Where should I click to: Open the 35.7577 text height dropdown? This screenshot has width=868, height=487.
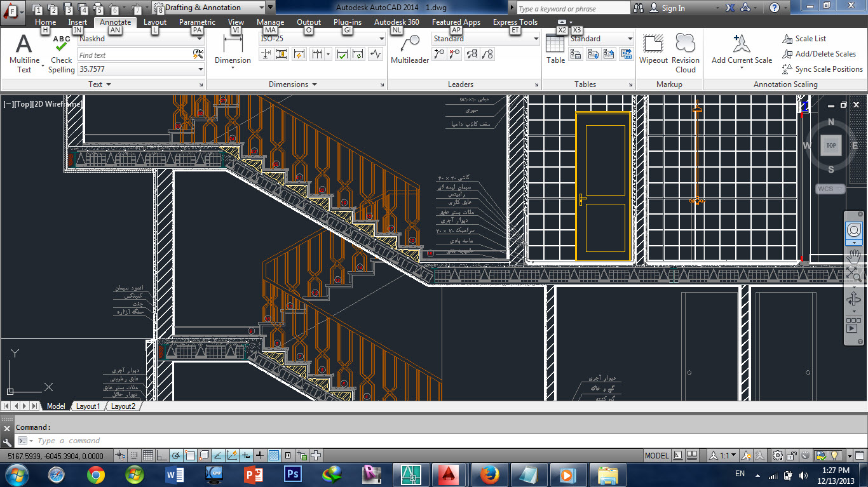(141, 69)
